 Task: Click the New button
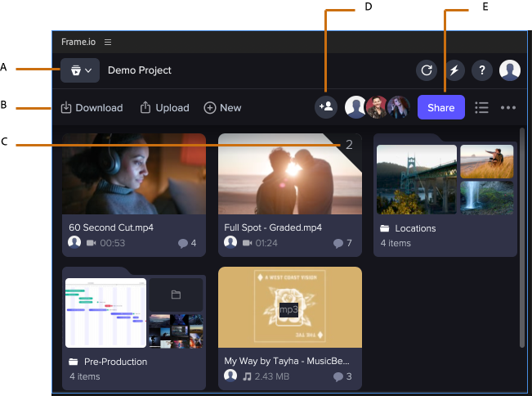tap(222, 108)
